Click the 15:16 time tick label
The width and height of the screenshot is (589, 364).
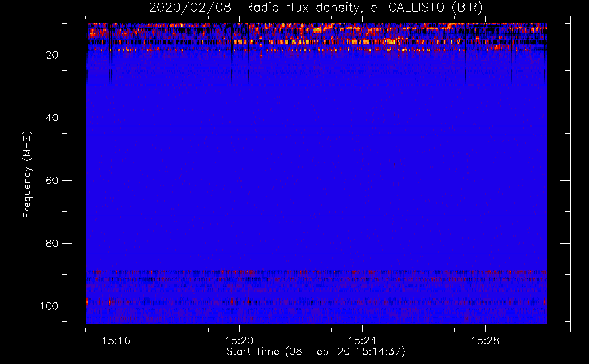click(x=116, y=341)
